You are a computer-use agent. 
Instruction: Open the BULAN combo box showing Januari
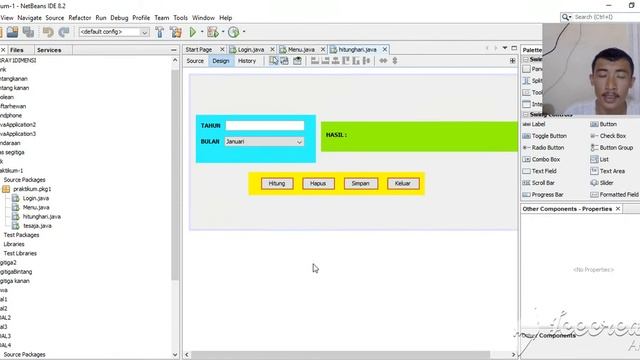pos(264,142)
